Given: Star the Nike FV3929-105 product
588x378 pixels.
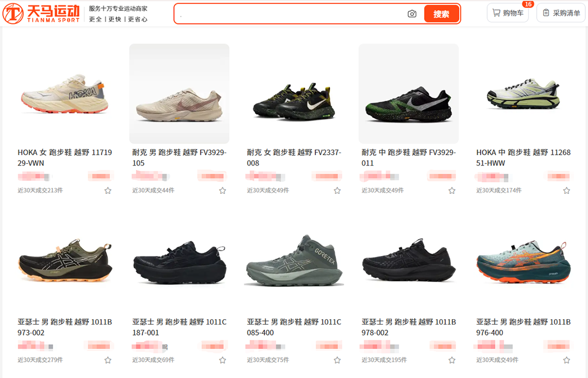Looking at the screenshot, I should click(223, 191).
